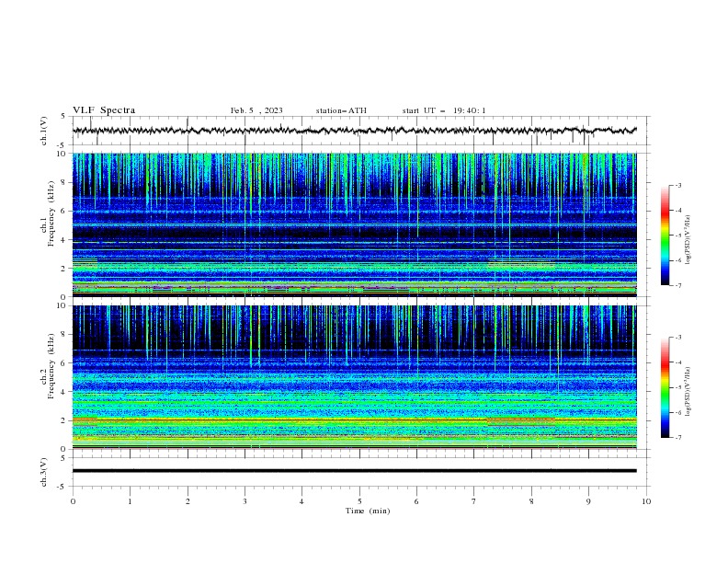Viewport: 728px width, 563px height.
Task: Click time axis tick label "3"
Action: tap(245, 501)
